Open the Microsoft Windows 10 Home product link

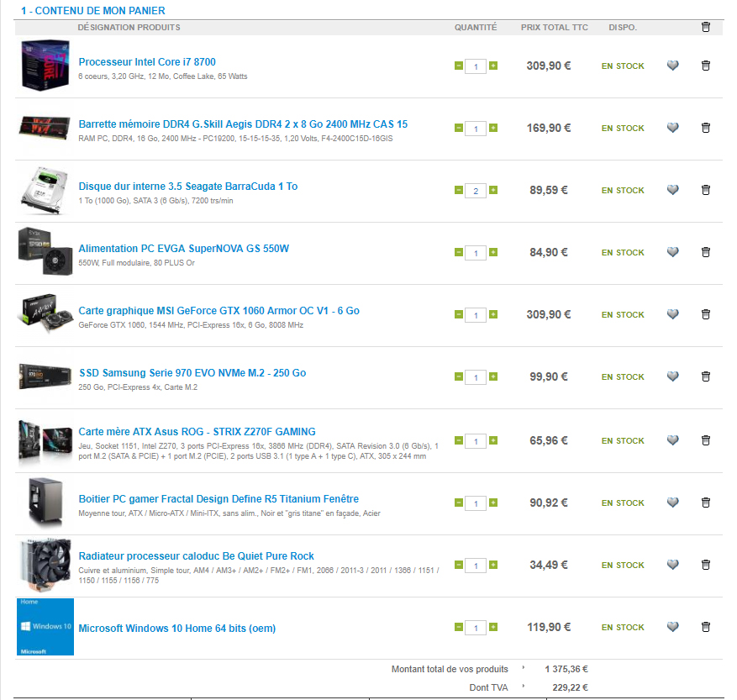[176, 628]
